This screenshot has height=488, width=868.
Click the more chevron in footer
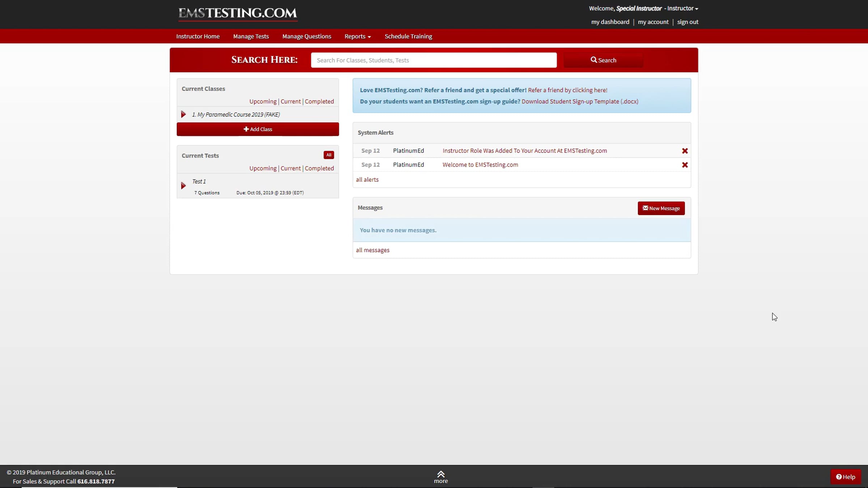[441, 477]
